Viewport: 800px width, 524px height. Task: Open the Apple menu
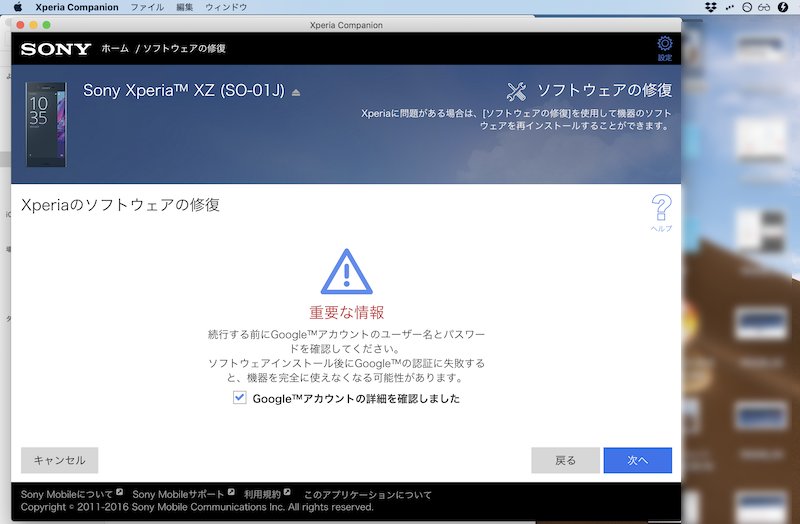click(17, 7)
